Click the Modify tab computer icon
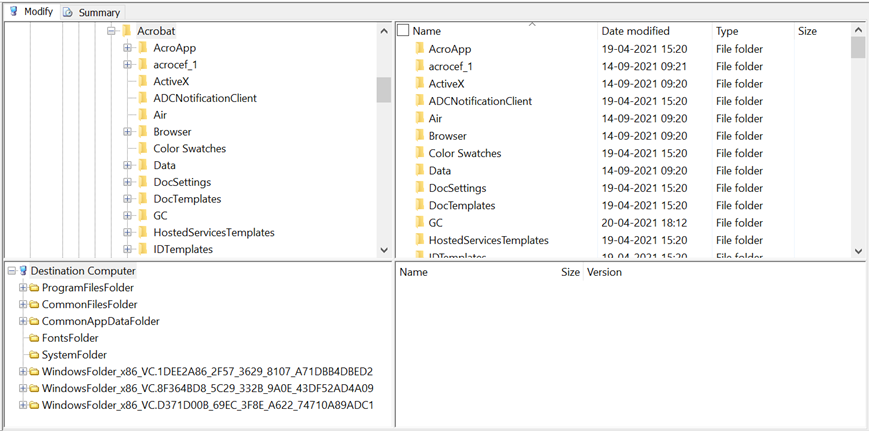Viewport: 869px width, 431px height. (14, 11)
